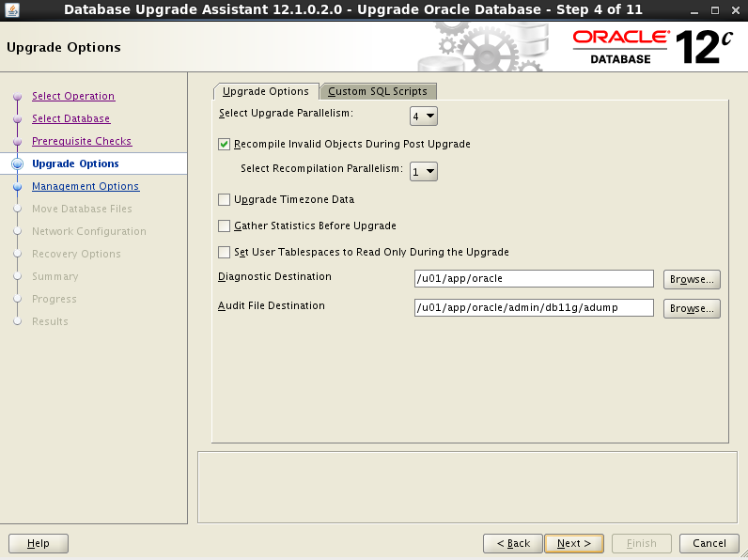This screenshot has height=560, width=748.
Task: Click Help button
Action: click(39, 543)
